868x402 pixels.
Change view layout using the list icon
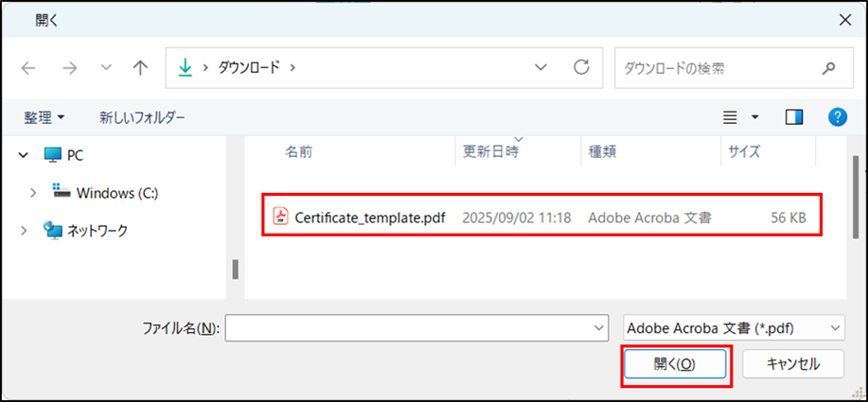tap(731, 117)
